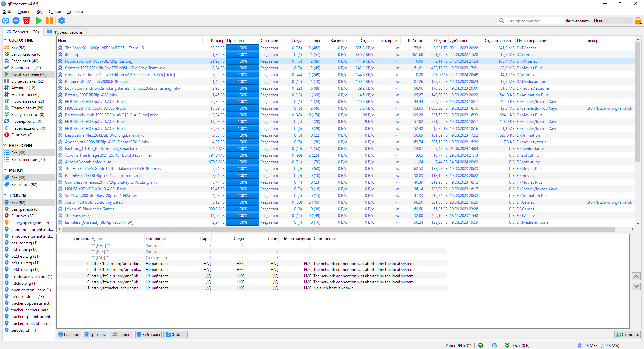The height and width of the screenshot is (349, 644).
Task: Click the Пиры bottom tab button
Action: click(121, 334)
